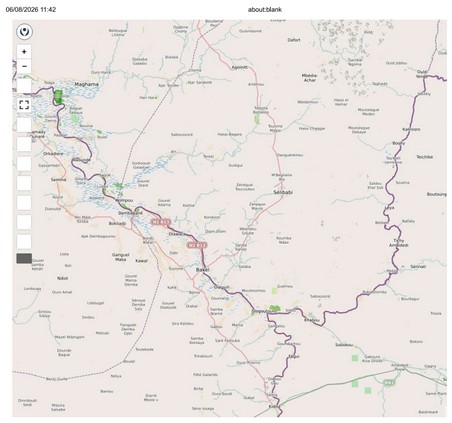Select the Mbédia-Achar label on map
452x423 pixels.
(x=309, y=78)
